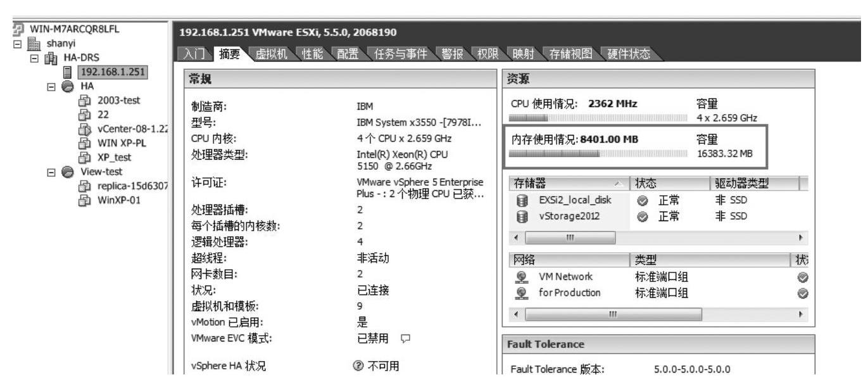Open the 硬件状态 tab
868x382 pixels.
click(631, 54)
